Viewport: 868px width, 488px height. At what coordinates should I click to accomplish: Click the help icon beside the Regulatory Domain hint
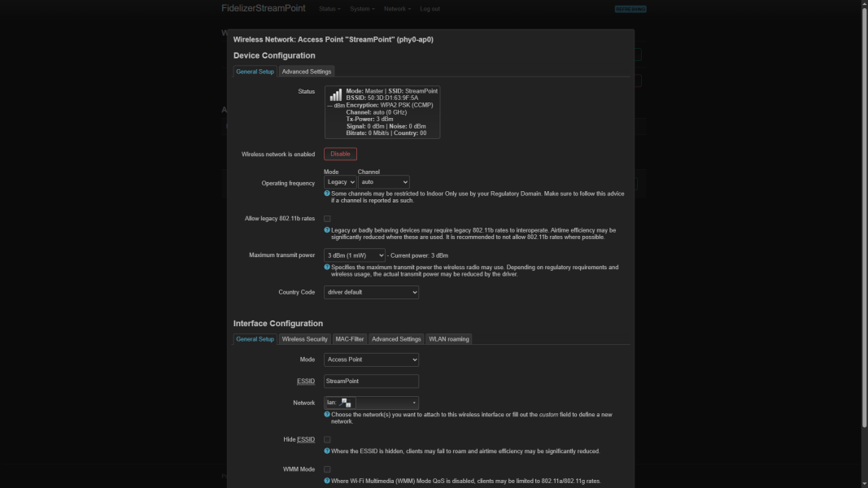coord(327,194)
